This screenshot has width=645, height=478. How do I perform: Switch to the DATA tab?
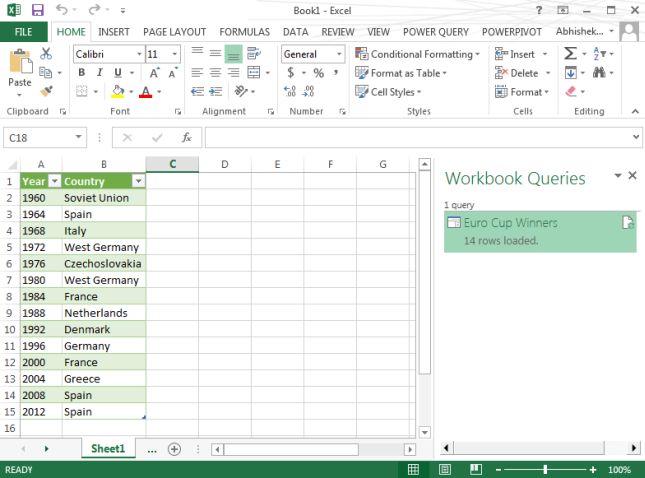coord(295,32)
